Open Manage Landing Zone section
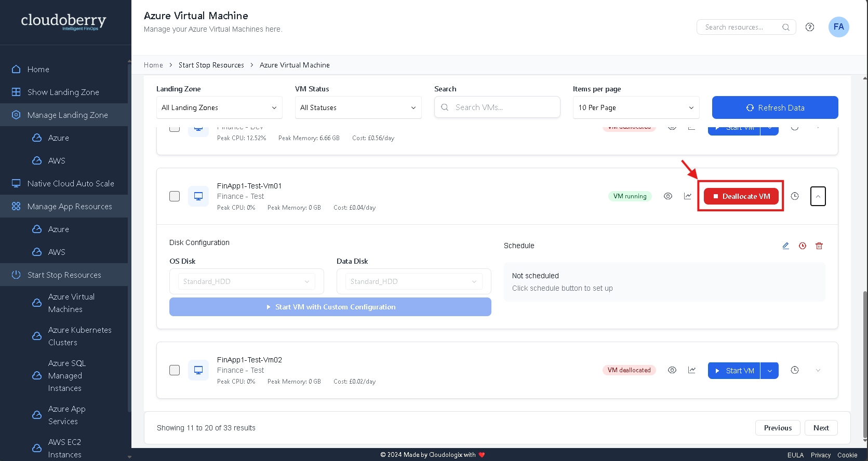This screenshot has height=461, width=868. (x=64, y=115)
